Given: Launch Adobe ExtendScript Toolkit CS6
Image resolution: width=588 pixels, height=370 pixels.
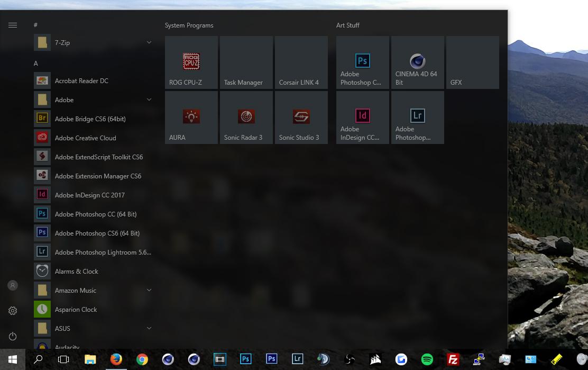Looking at the screenshot, I should pyautogui.click(x=94, y=157).
